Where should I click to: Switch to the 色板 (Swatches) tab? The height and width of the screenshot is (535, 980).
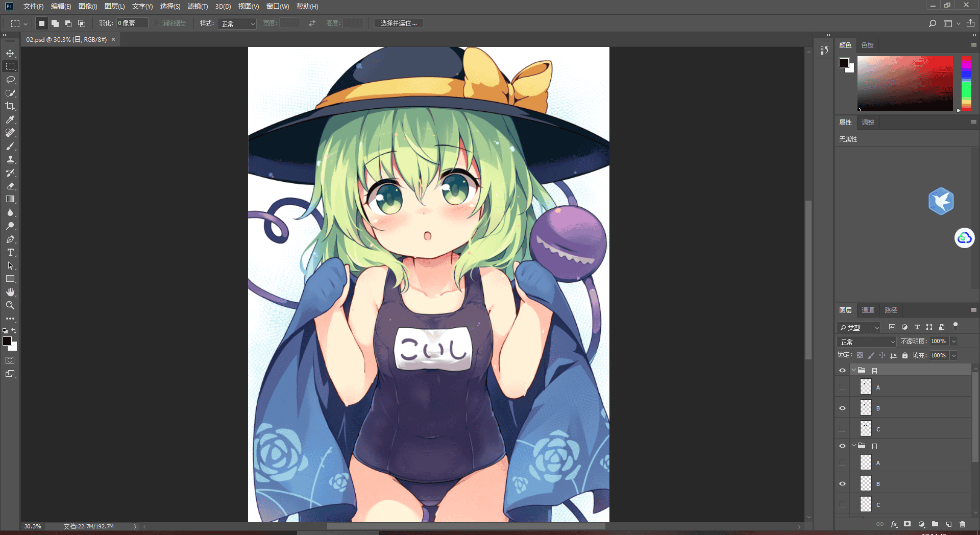click(867, 45)
